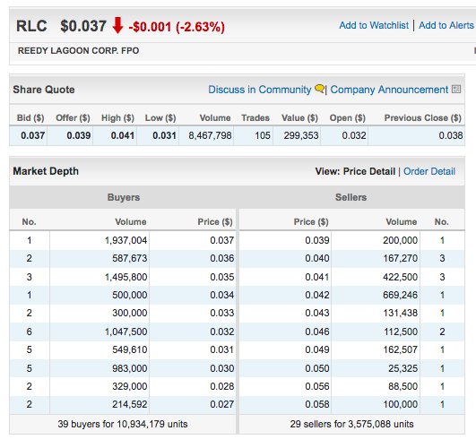Screen dimensions: 476x448
Task: Select buyer volume 500,000
Action: 130,295
